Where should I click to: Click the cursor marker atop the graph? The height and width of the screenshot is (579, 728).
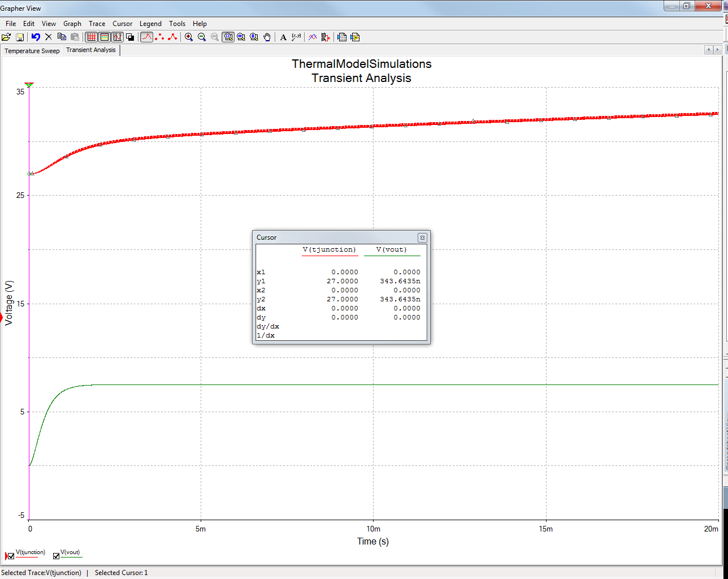click(x=29, y=85)
